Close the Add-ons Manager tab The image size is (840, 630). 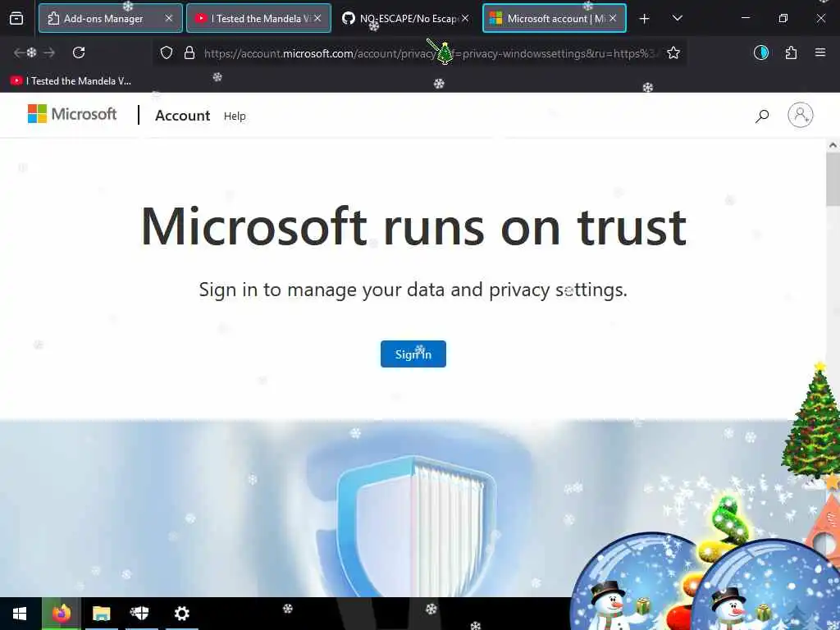point(169,18)
